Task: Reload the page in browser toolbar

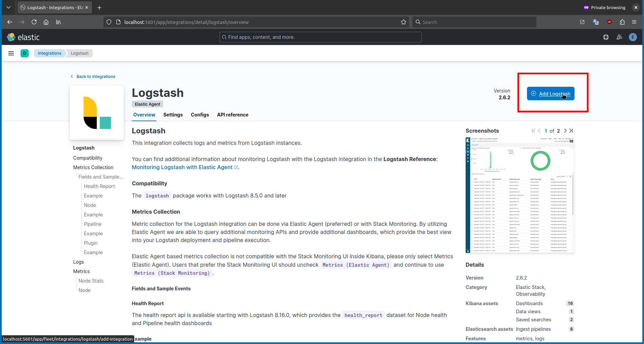Action: pyautogui.click(x=34, y=22)
